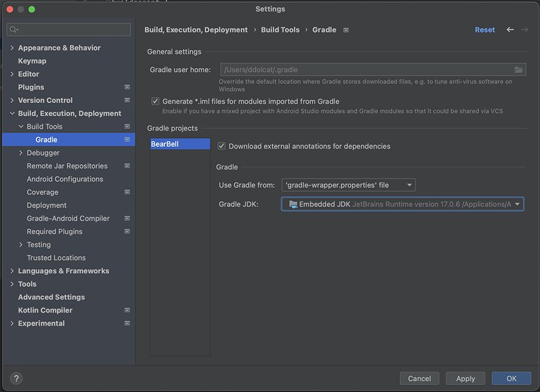Uncheck Download external annotations for dependencies
Screen dimensions: 540x392
221,146
